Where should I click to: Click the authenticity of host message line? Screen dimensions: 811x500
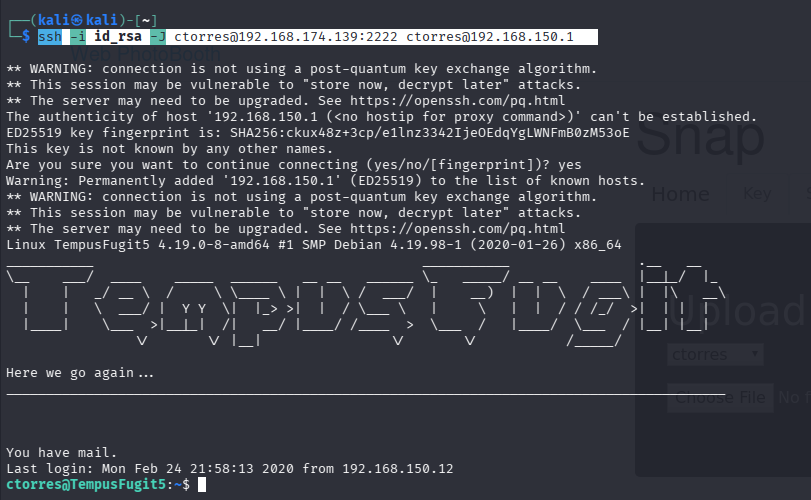(x=382, y=117)
